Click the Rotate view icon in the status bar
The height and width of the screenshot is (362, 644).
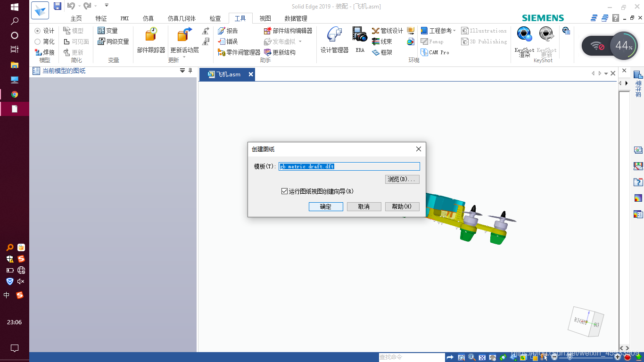503,358
